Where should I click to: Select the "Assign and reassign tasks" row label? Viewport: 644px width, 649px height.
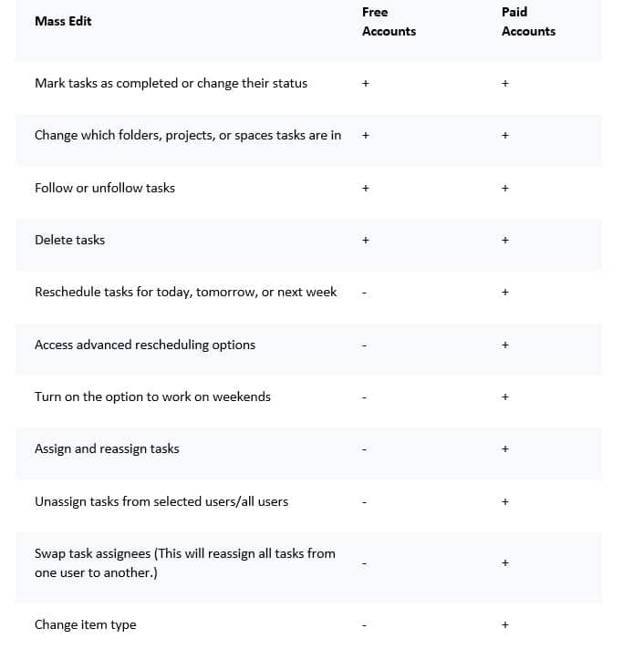(x=107, y=448)
